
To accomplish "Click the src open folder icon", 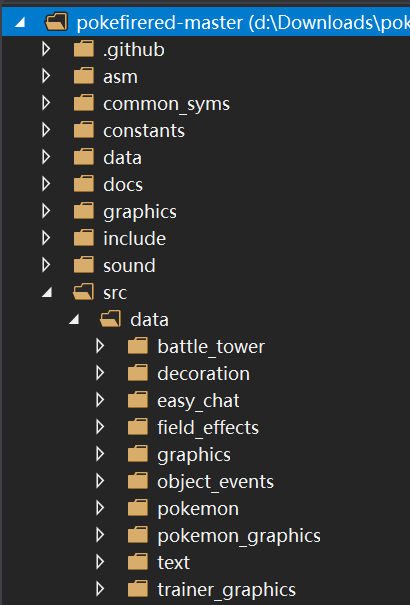I will click(83, 292).
